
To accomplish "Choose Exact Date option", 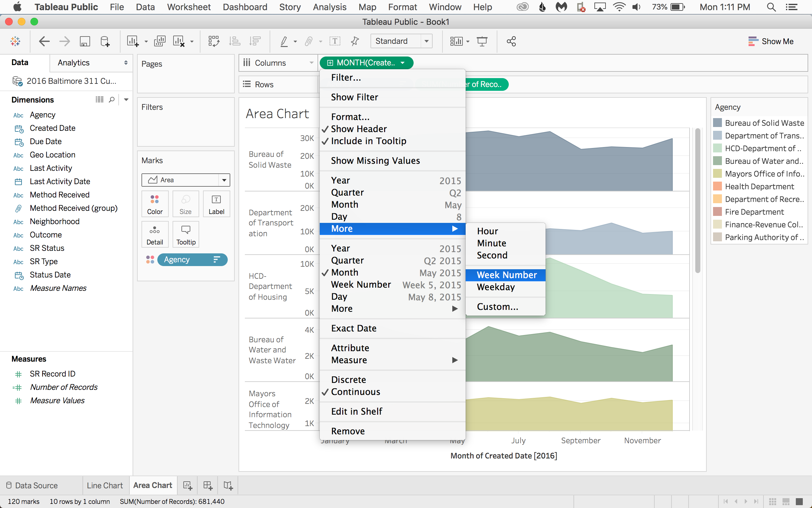I will point(392,328).
